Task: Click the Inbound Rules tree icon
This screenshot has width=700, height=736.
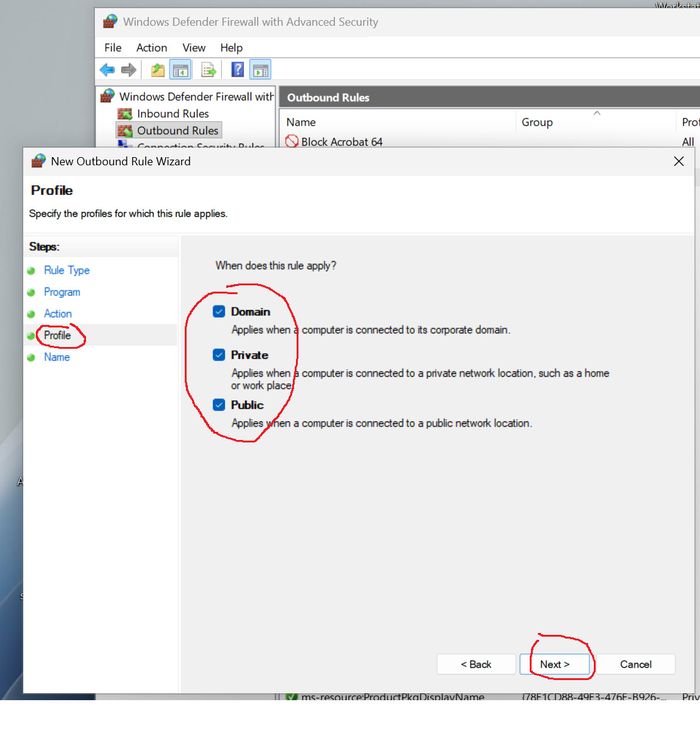Action: 125,114
